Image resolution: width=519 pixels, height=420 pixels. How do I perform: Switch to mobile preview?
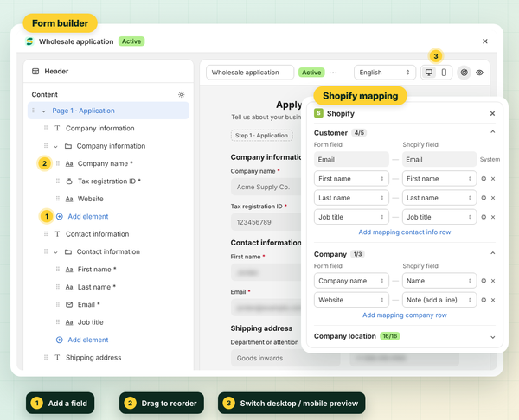click(x=444, y=73)
